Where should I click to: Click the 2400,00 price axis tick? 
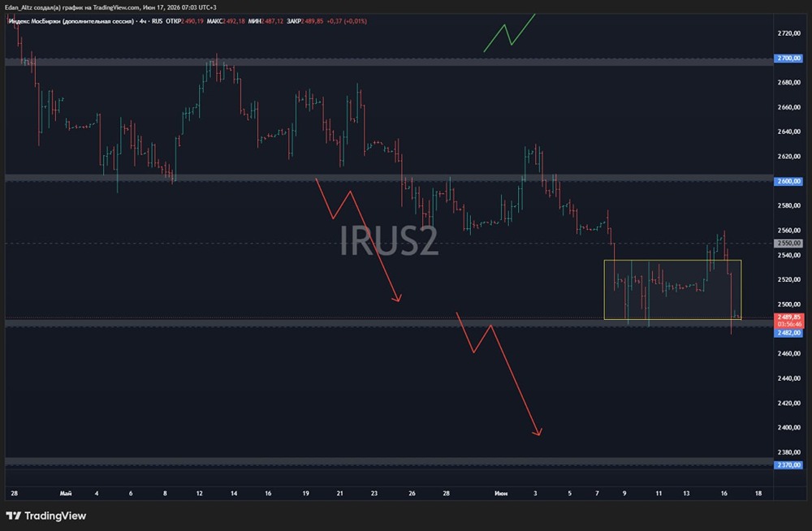pyautogui.click(x=788, y=427)
